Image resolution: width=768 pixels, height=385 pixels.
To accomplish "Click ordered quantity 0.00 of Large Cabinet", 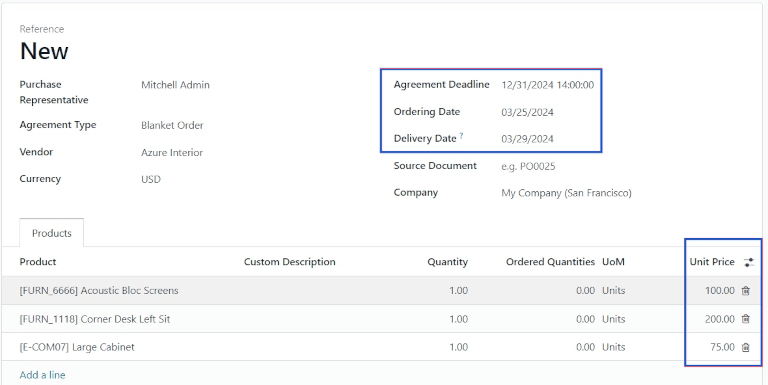I will (x=585, y=347).
